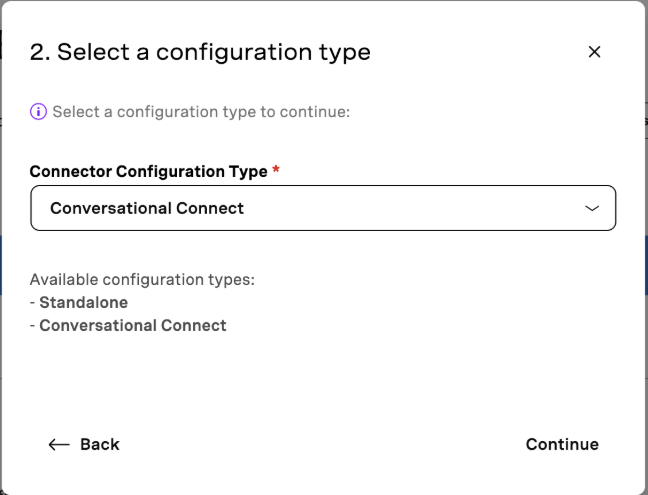
Task: Click the dialog title heading text
Action: click(x=200, y=52)
